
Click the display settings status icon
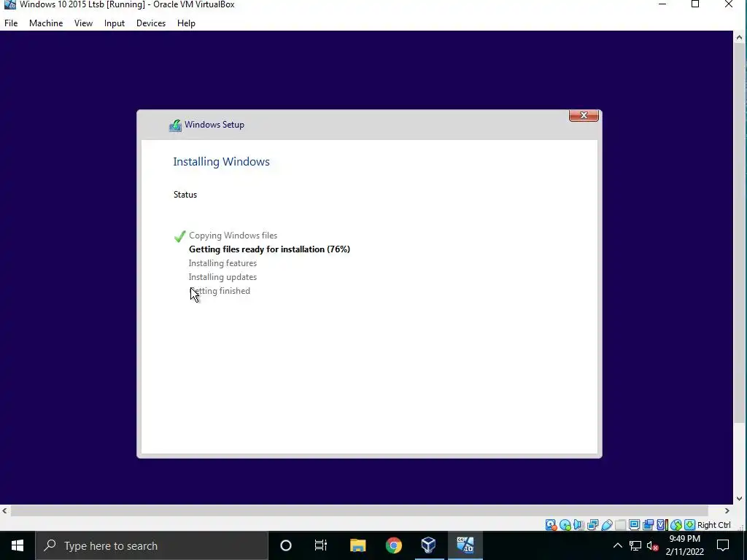point(634,525)
